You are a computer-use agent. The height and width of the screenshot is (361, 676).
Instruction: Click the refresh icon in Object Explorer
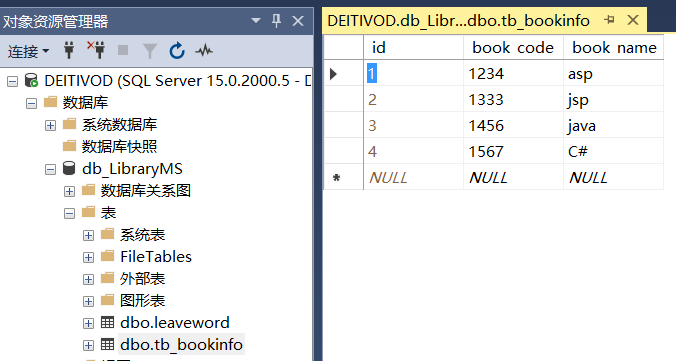coord(177,50)
